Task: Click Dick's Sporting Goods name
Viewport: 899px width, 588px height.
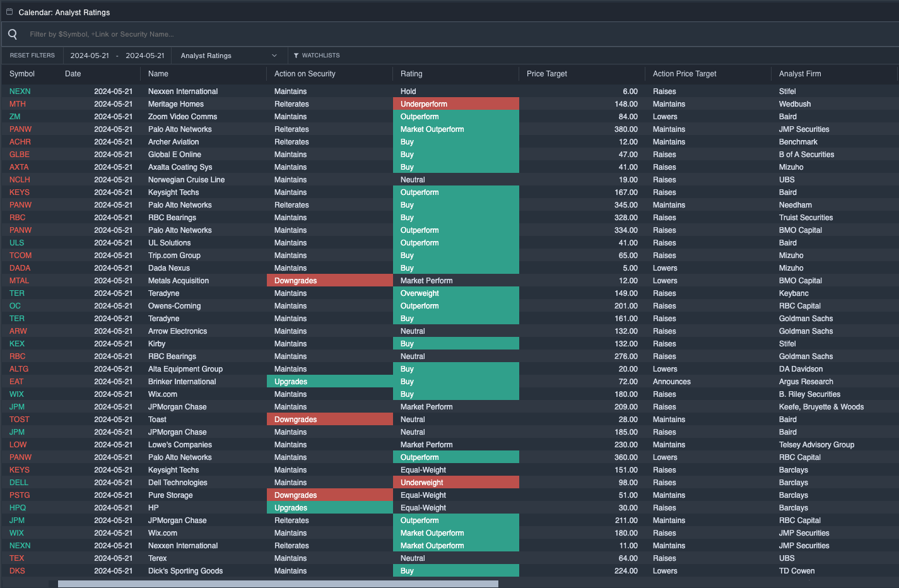Action: (x=185, y=571)
